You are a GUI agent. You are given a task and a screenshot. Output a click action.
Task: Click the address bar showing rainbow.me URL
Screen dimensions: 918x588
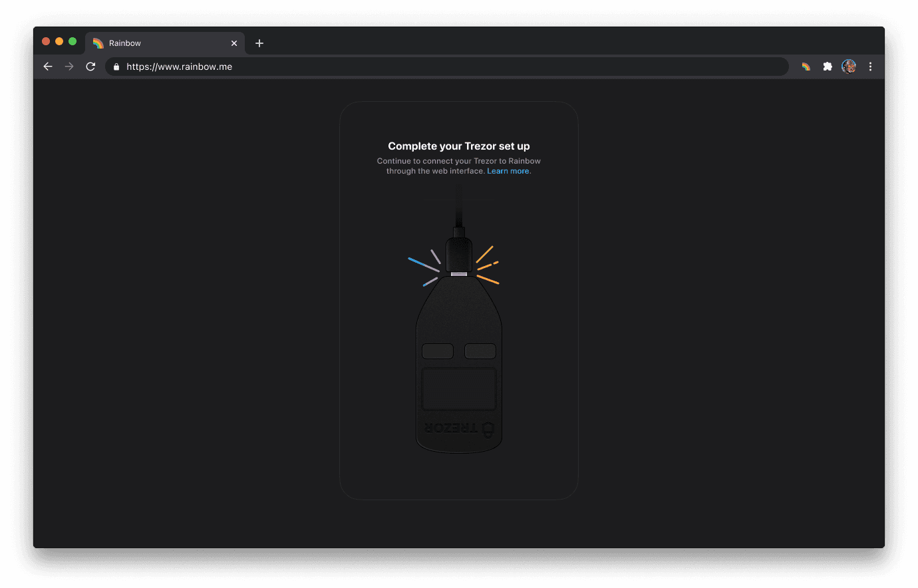click(x=447, y=67)
